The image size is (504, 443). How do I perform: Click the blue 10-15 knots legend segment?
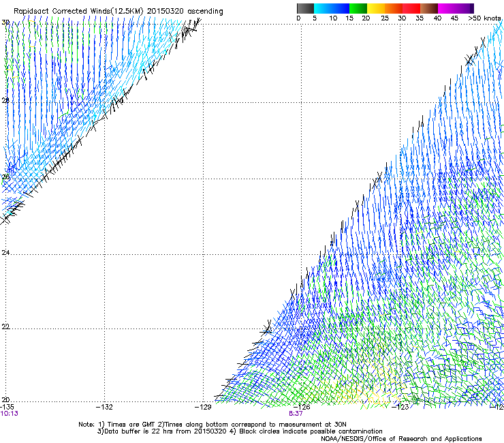tap(341, 8)
